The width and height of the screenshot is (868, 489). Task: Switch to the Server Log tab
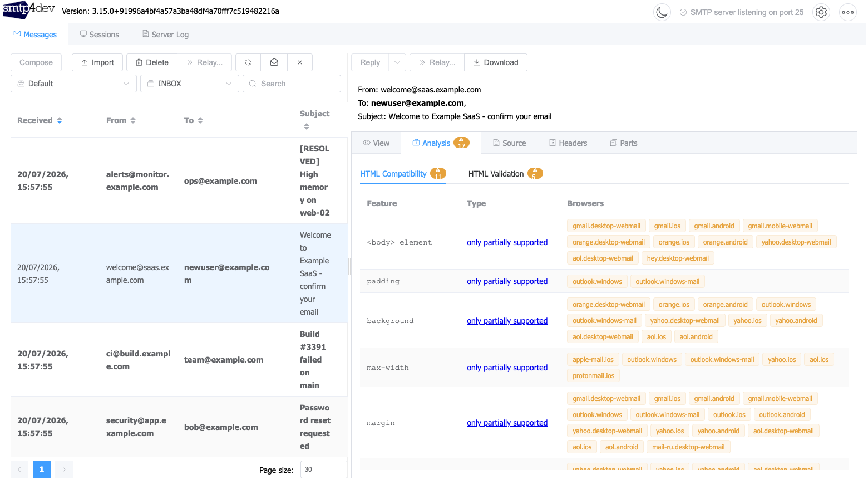tap(165, 35)
